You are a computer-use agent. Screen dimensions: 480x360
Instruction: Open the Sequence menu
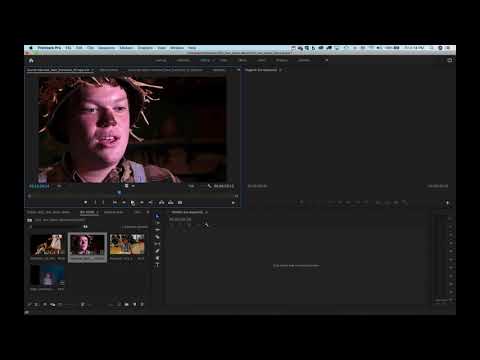106,48
